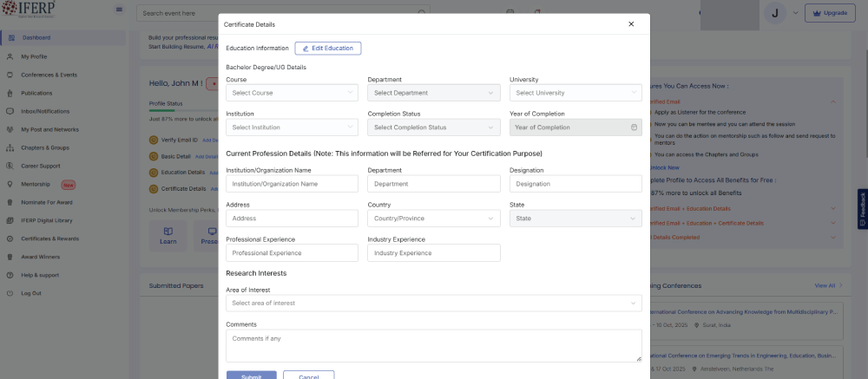Close the Certificate Details dialog
This screenshot has height=379, width=868.
click(x=631, y=24)
